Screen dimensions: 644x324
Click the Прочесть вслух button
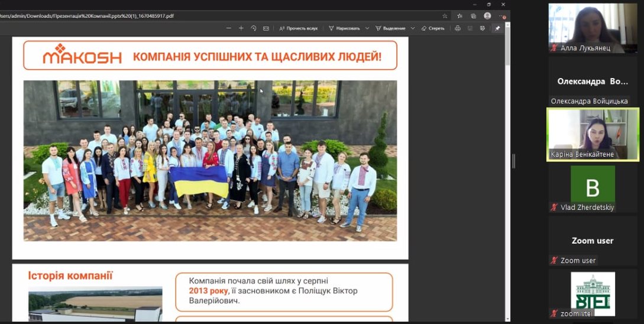(x=299, y=28)
